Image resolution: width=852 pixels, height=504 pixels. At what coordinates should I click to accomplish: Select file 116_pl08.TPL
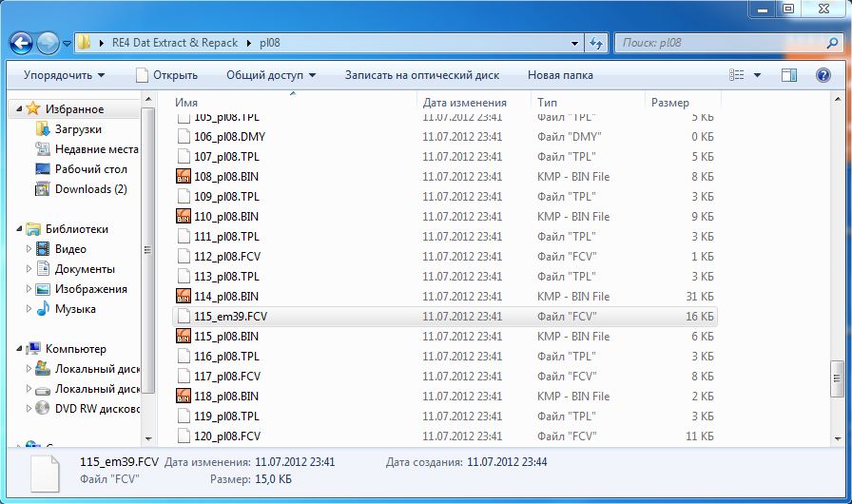(x=445, y=357)
